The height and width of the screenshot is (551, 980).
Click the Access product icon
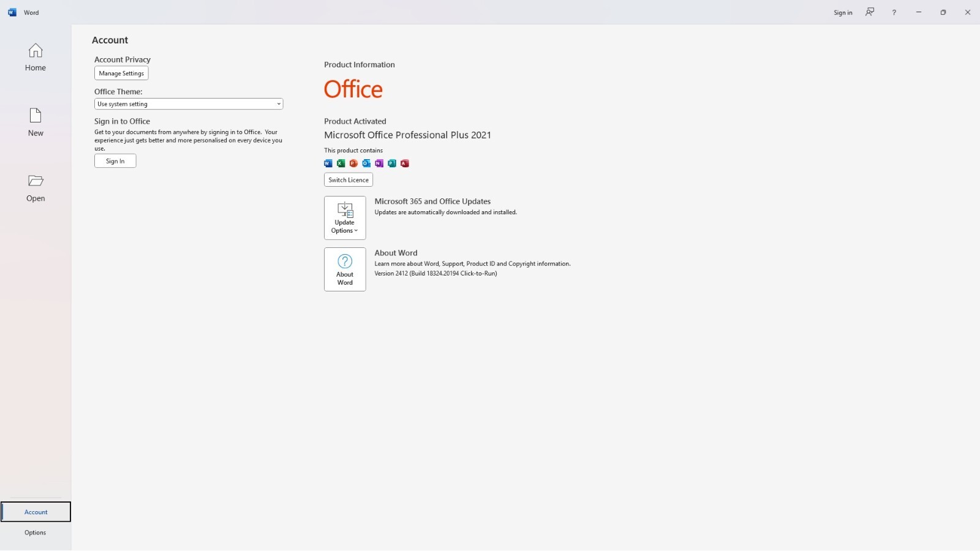tap(405, 163)
